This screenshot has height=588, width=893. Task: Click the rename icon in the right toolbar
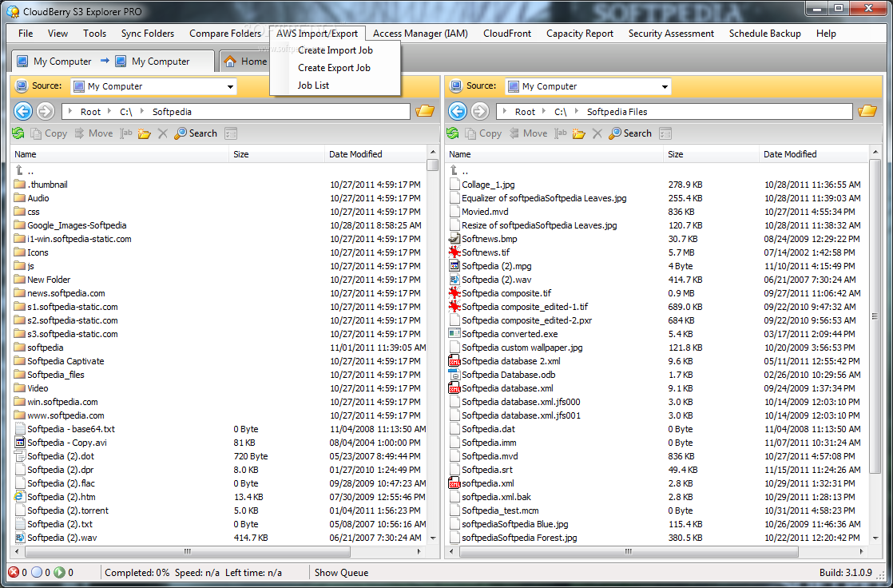[x=561, y=133]
